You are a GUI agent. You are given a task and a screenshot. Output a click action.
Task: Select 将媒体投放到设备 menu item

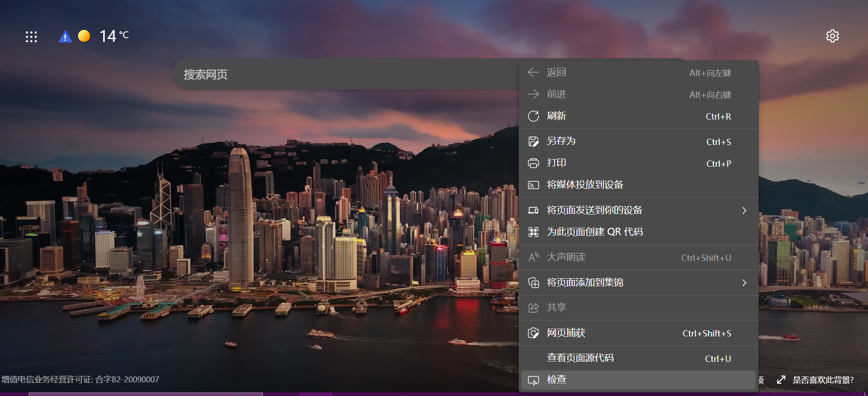click(x=585, y=185)
